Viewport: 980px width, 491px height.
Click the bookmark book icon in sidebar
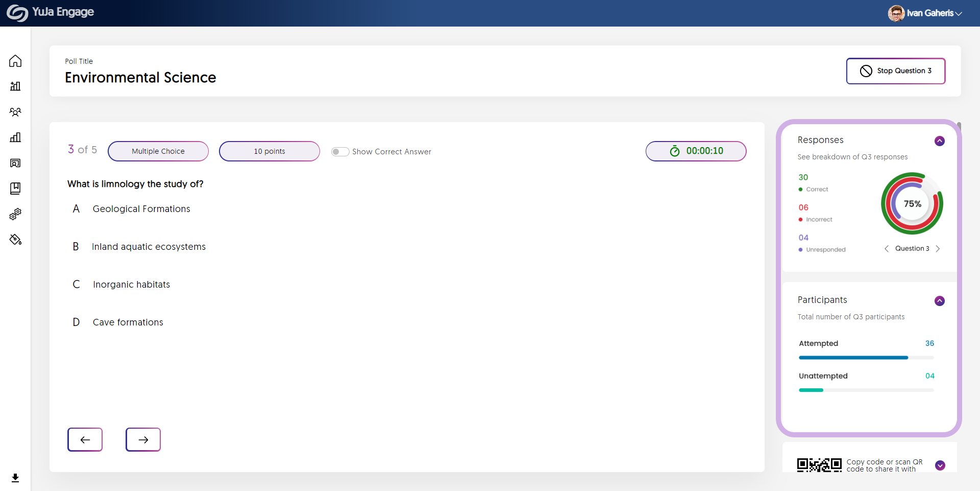[x=15, y=189]
